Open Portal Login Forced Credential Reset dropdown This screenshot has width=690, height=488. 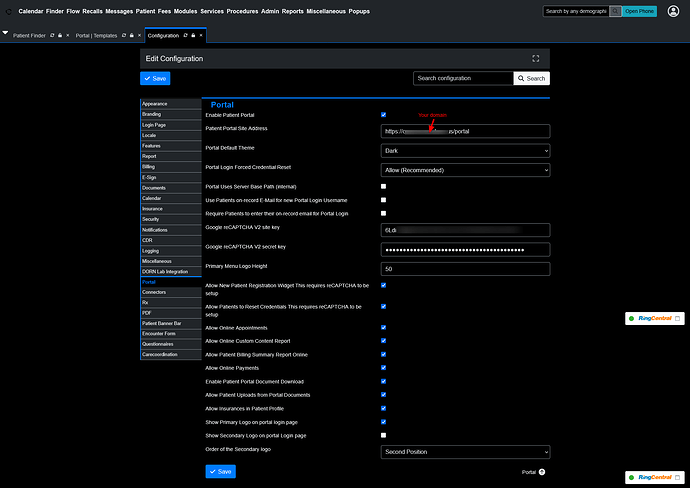[x=465, y=170]
